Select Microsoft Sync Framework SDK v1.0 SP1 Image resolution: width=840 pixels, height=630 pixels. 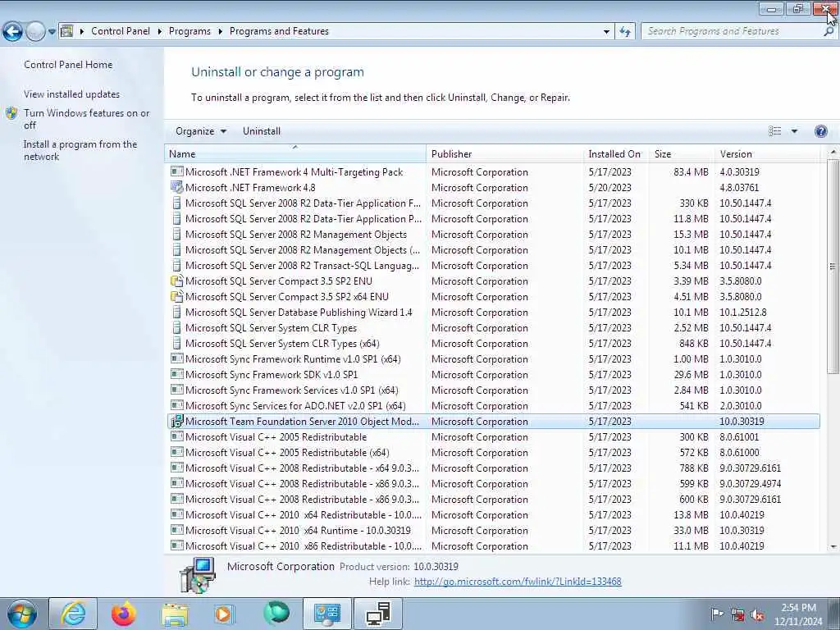coord(493,374)
